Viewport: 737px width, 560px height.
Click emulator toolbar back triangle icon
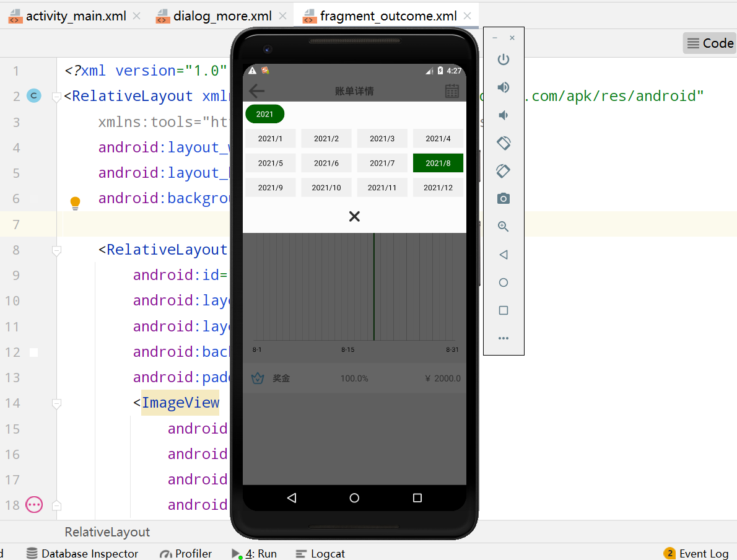pyautogui.click(x=504, y=255)
